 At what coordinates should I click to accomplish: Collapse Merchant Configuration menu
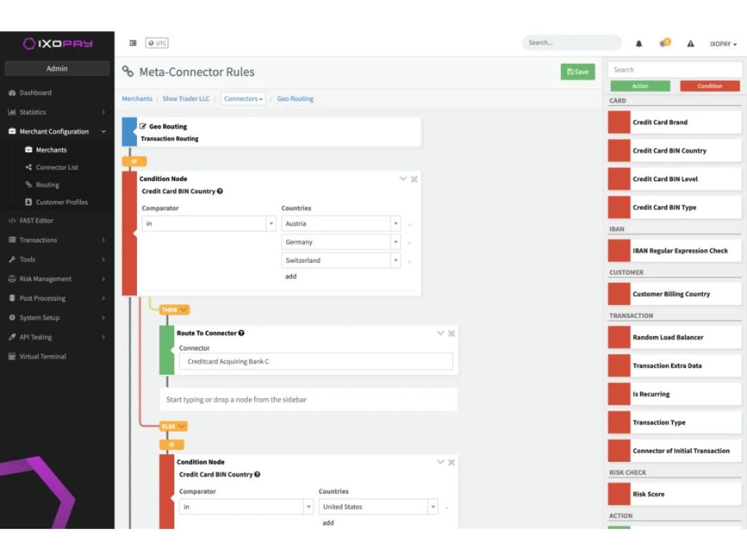click(x=57, y=131)
